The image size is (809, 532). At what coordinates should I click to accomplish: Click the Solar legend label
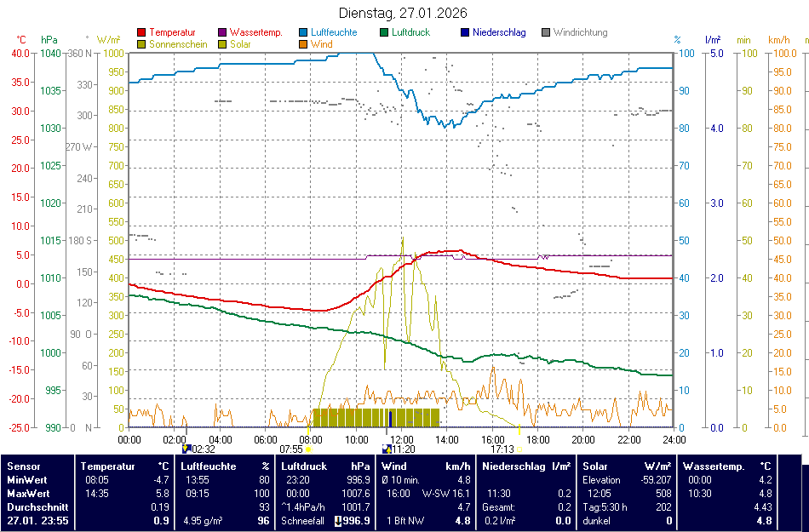tap(240, 44)
